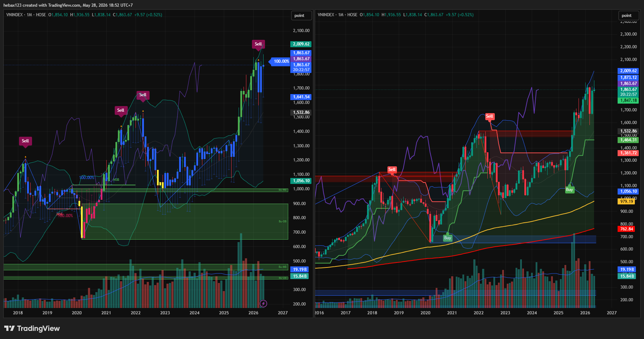644x339 pixels.
Task: Click the 2027 year label on right time axis
Action: (612, 313)
